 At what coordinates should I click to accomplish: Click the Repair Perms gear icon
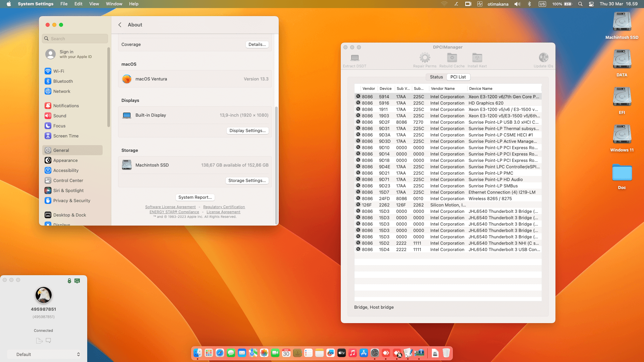[x=425, y=58]
